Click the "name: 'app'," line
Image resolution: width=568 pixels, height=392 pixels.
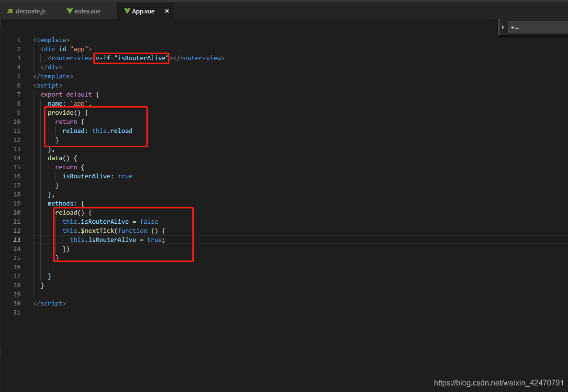[69, 103]
